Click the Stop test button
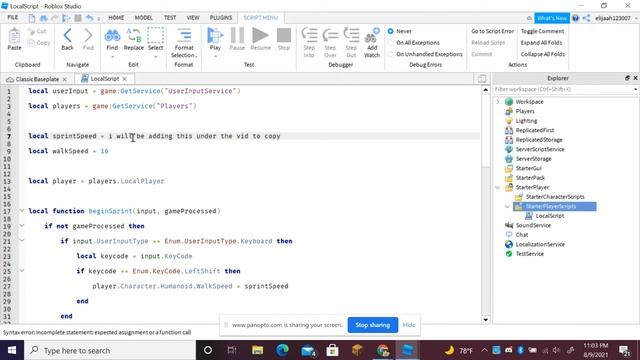Viewport: 640px width, 360px height. click(284, 39)
